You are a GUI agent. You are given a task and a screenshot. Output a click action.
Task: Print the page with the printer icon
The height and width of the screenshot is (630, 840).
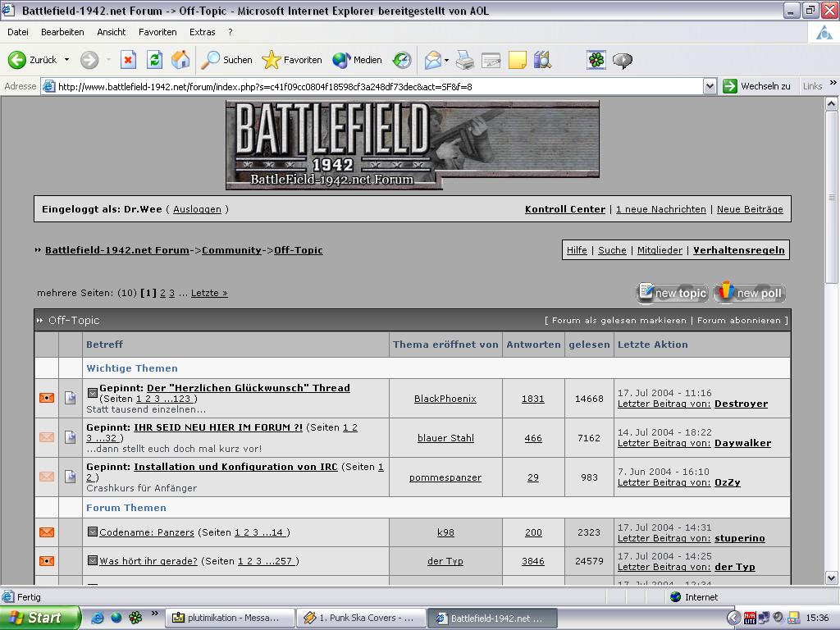pos(465,60)
